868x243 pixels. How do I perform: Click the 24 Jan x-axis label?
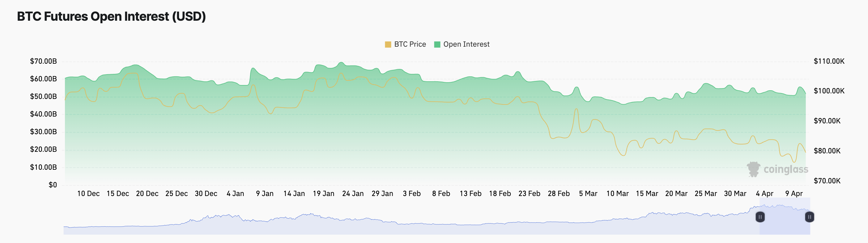353,194
